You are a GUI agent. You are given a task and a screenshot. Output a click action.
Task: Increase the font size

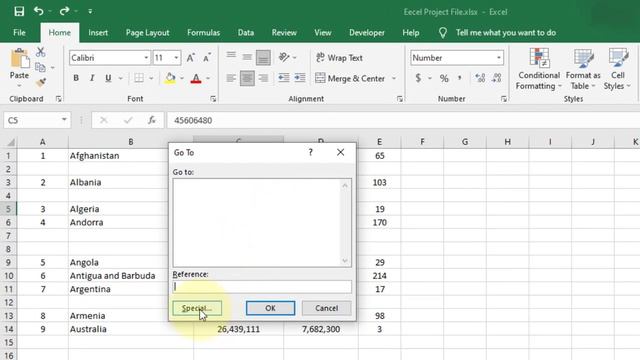(191, 58)
